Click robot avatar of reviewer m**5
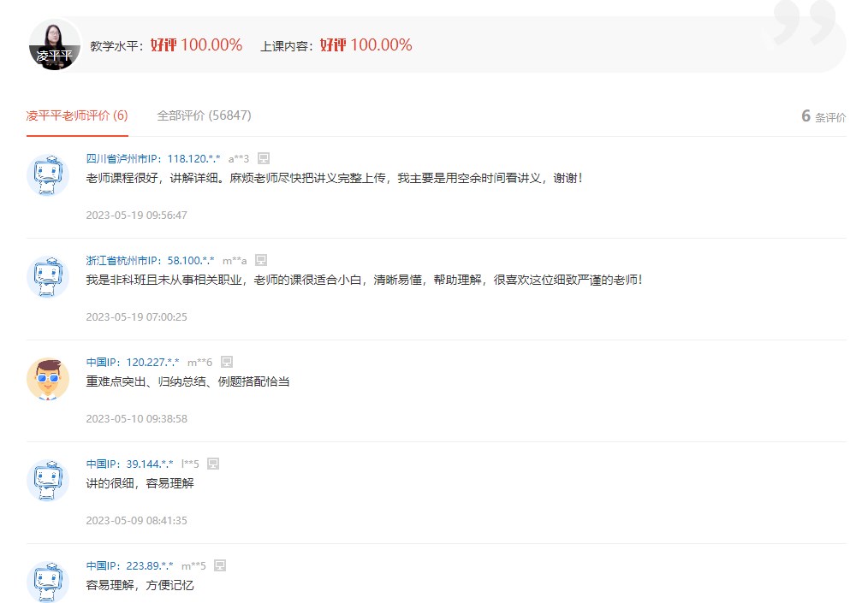 coord(48,582)
